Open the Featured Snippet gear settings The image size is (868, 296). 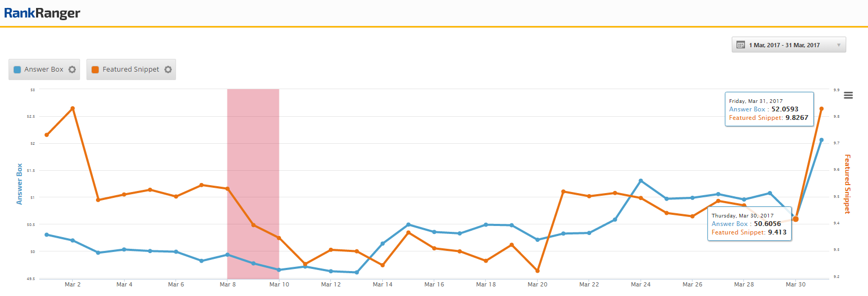click(x=168, y=69)
